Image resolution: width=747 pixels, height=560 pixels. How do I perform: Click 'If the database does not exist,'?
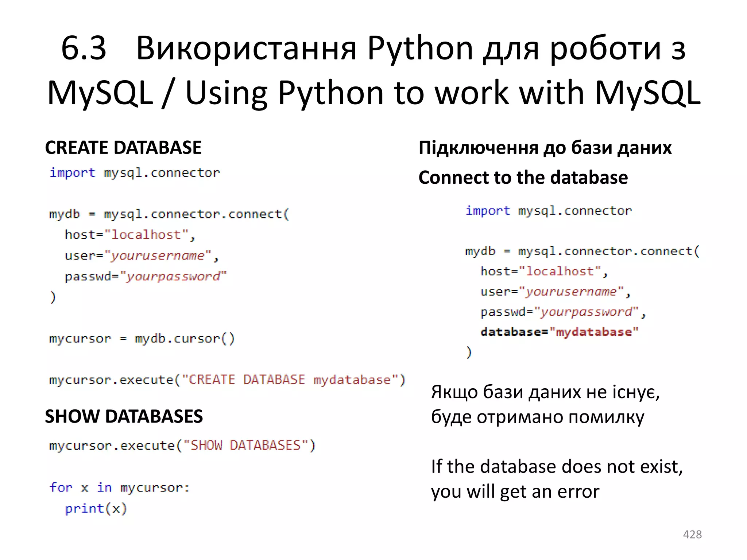557,467
